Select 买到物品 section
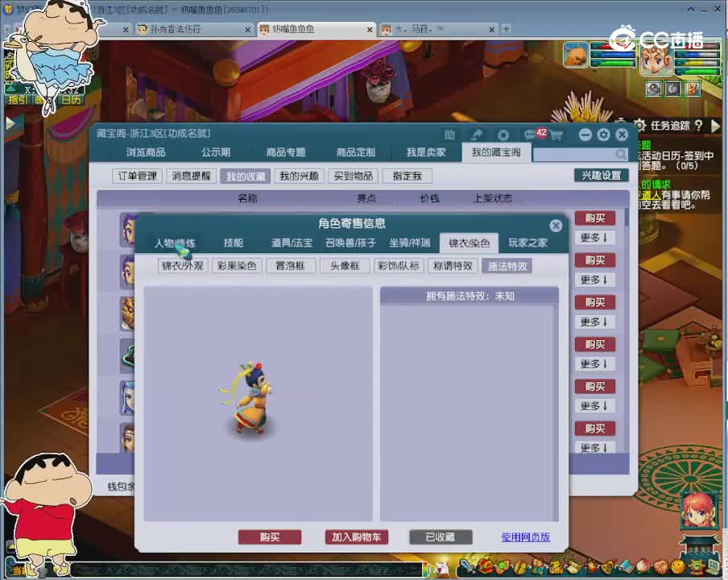Viewport: 728px width, 580px height. pos(354,176)
